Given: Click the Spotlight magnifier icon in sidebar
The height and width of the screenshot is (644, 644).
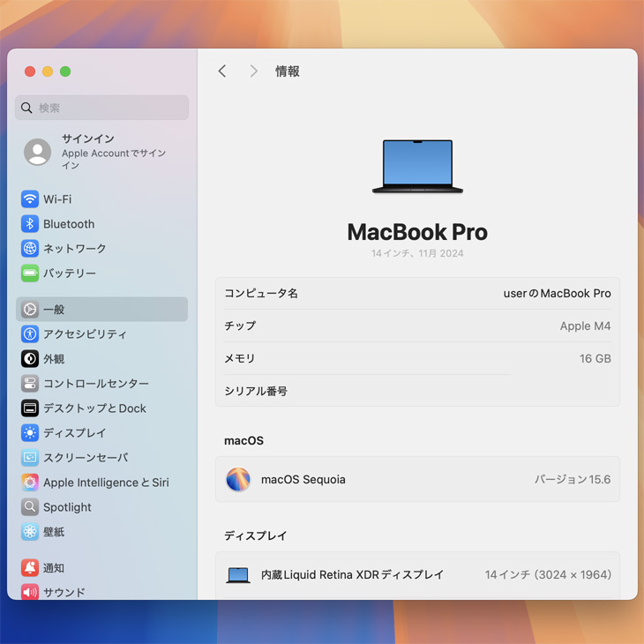Looking at the screenshot, I should (30, 507).
